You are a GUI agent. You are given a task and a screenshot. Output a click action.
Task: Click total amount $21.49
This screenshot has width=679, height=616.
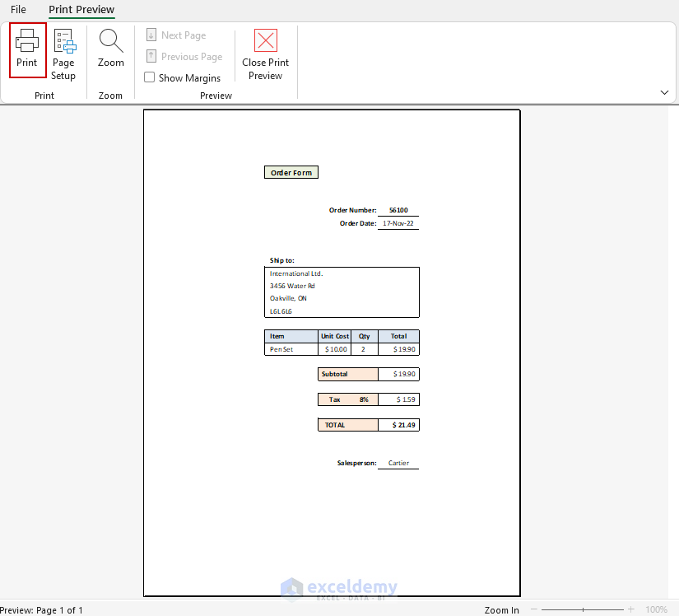[x=399, y=425]
